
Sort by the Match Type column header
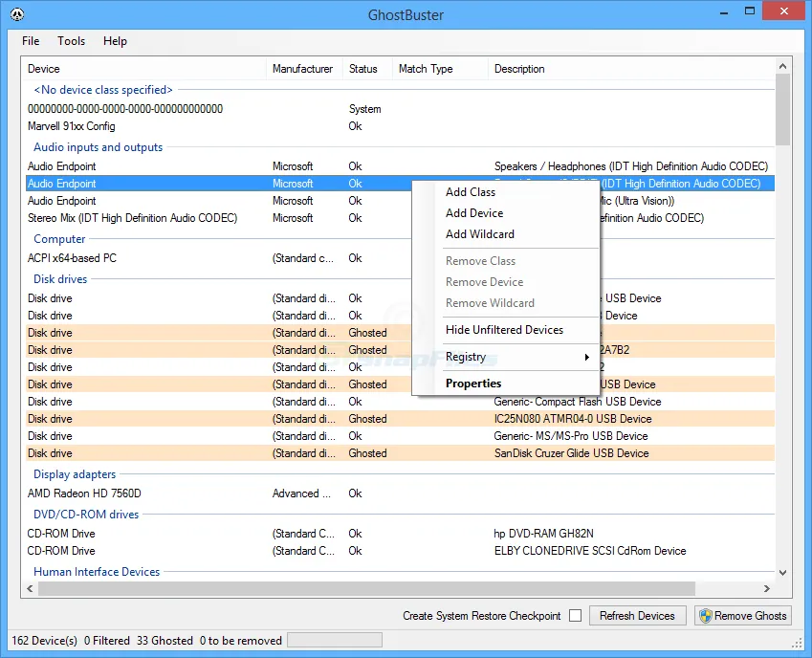pos(440,69)
